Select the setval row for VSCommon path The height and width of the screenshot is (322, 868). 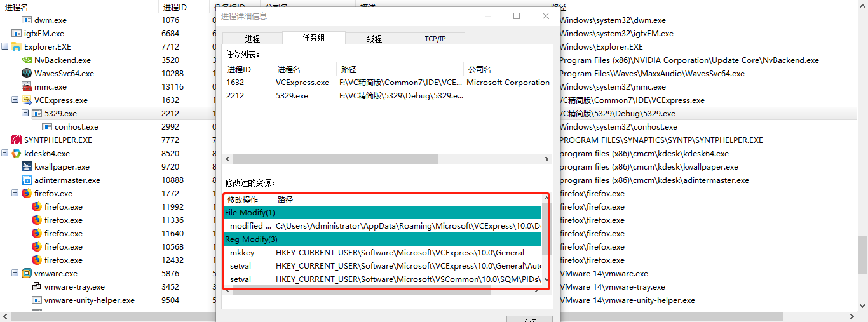(383, 279)
